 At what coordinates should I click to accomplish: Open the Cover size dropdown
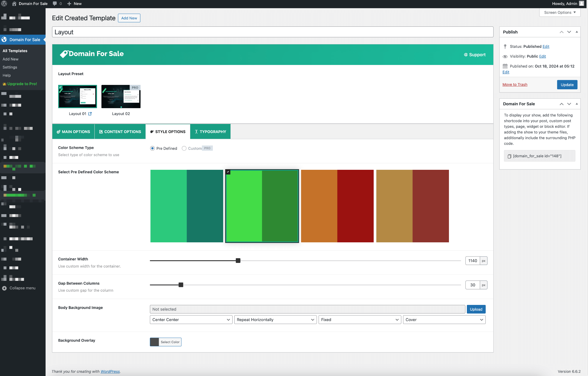click(x=444, y=320)
